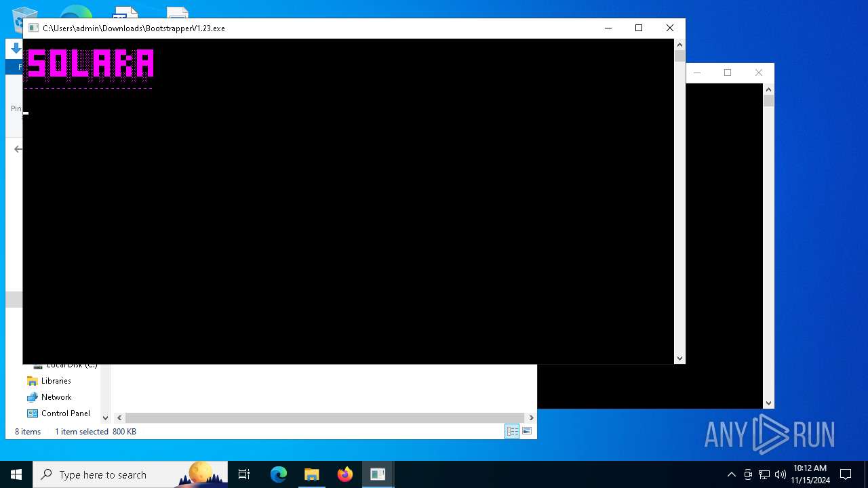
Task: Open the volume control tray icon
Action: (x=781, y=474)
